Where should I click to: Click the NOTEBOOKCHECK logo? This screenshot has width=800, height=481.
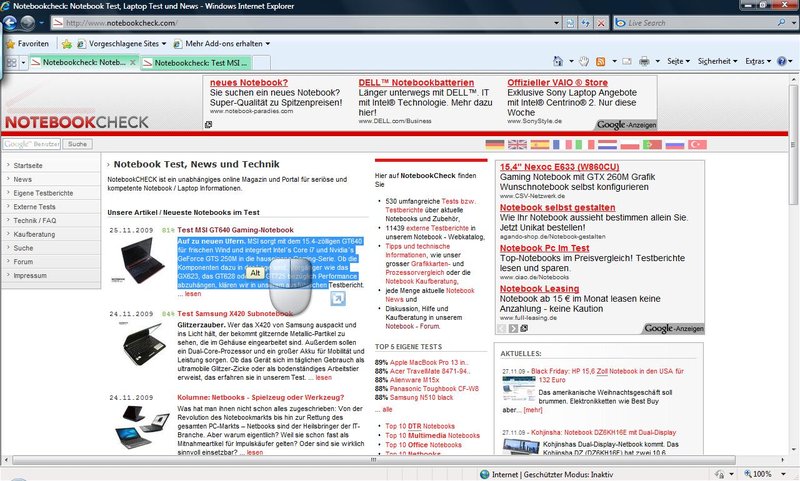click(x=77, y=122)
